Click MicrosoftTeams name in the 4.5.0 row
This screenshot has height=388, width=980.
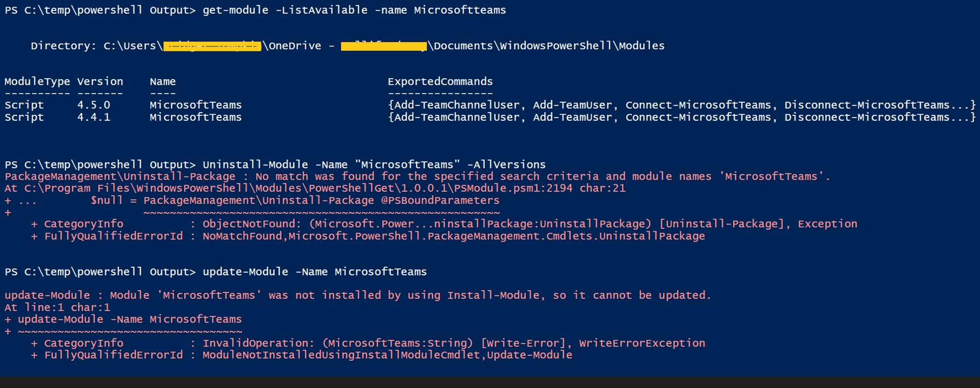click(x=196, y=105)
